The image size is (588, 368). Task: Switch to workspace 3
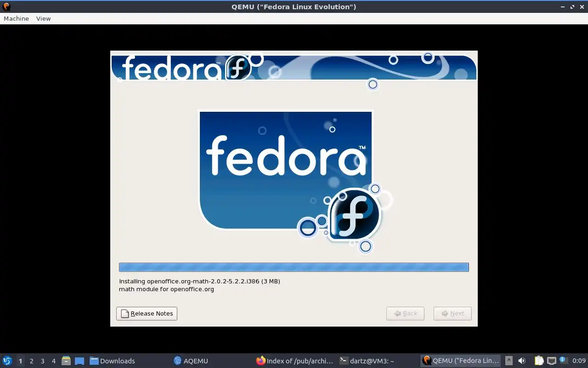(x=42, y=361)
